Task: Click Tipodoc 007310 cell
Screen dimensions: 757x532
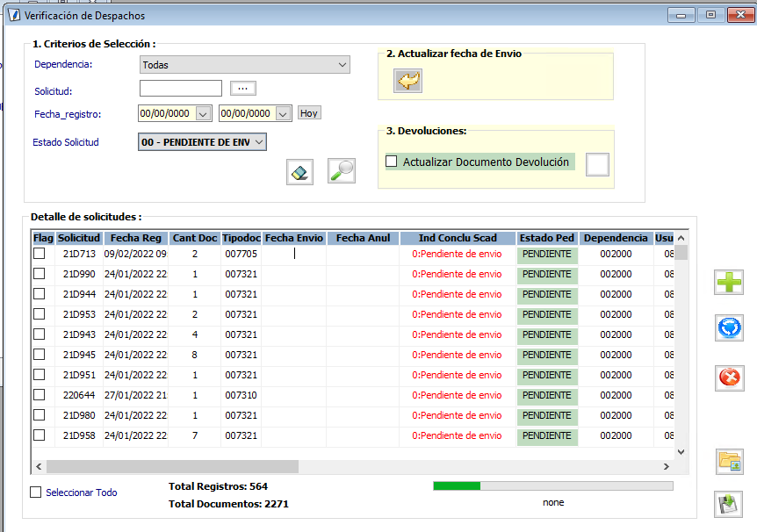Action: 241,395
